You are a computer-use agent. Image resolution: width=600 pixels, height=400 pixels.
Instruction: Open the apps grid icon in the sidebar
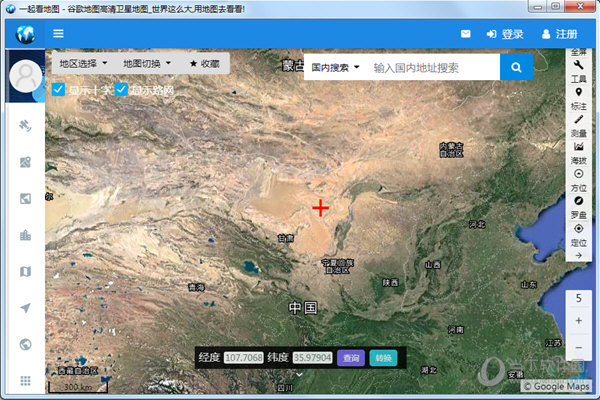[25, 381]
